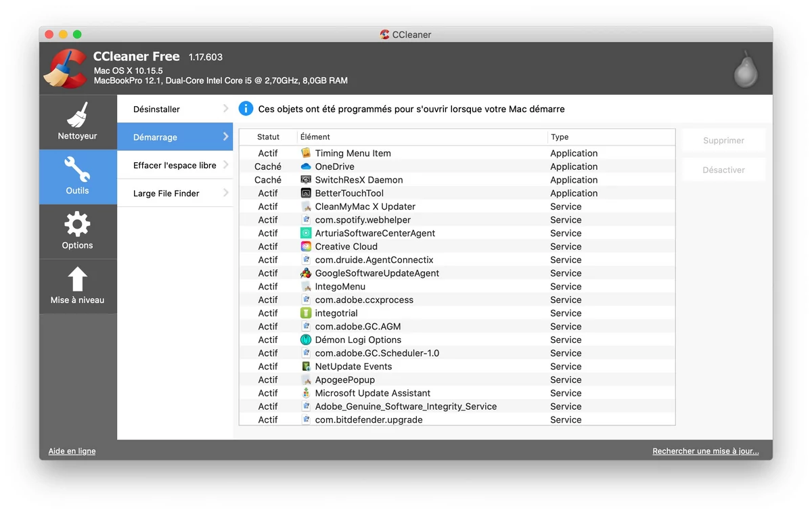Click the GoogleSoftwareUpdateAgent icon
The image size is (812, 512).
(306, 273)
